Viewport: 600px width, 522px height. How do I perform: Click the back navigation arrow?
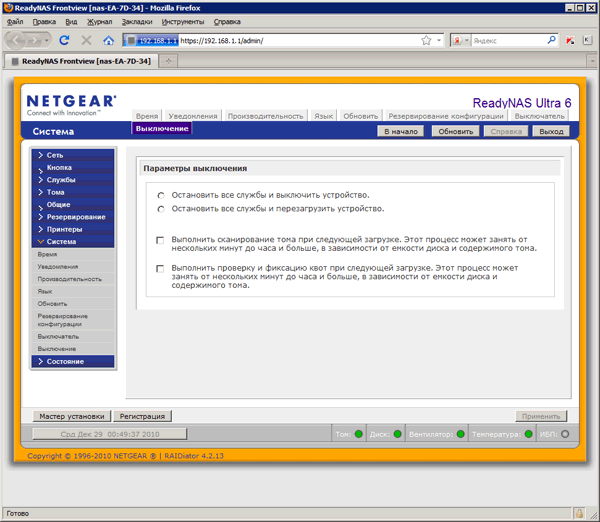coord(16,40)
